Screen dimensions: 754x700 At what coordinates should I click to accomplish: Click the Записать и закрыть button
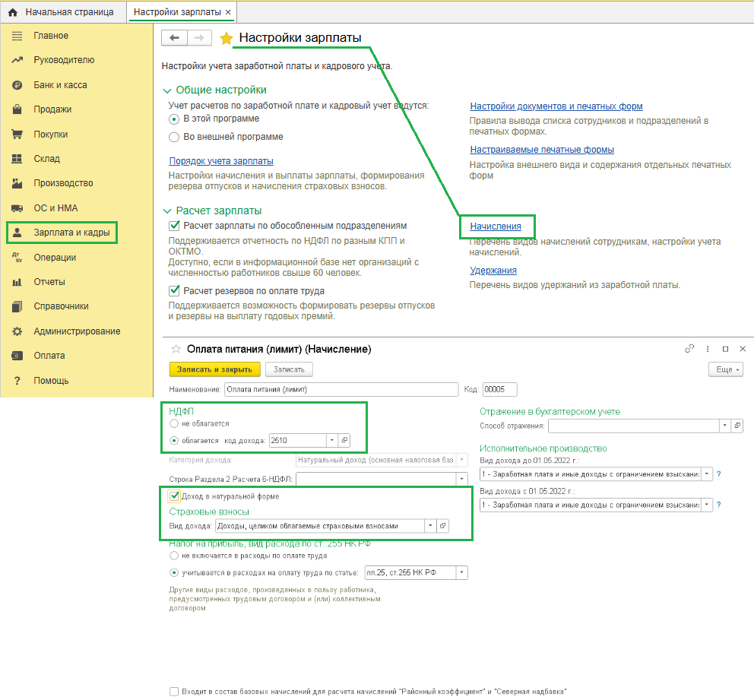214,369
